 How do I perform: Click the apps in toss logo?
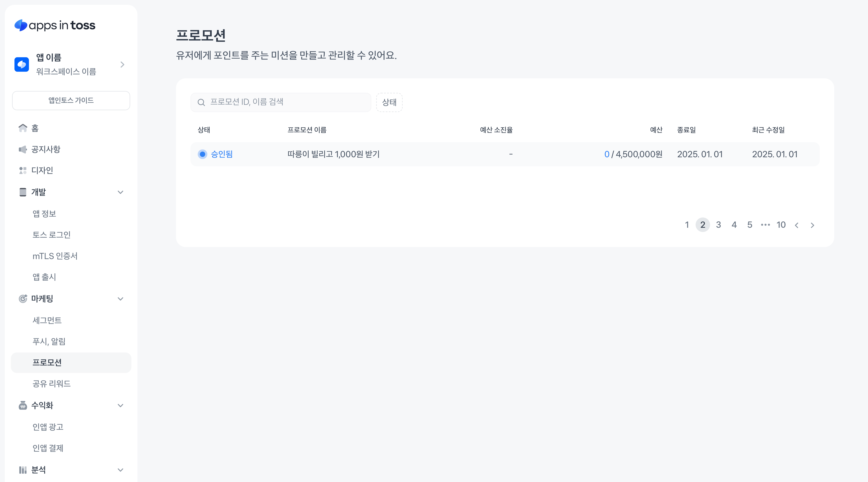(55, 25)
